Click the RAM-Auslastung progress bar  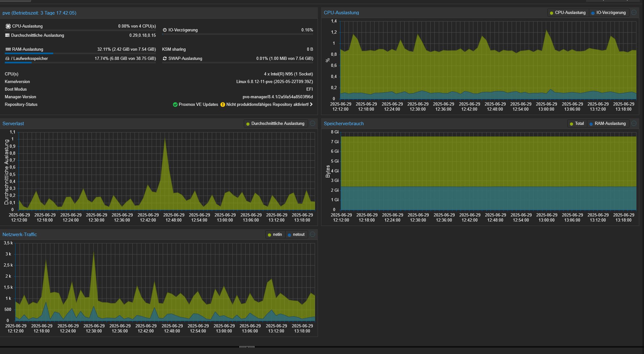[80, 54]
